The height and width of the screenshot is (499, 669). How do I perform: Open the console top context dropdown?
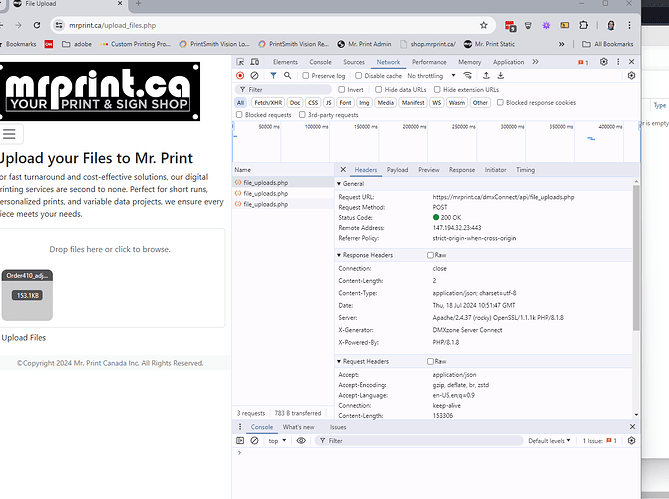point(277,441)
